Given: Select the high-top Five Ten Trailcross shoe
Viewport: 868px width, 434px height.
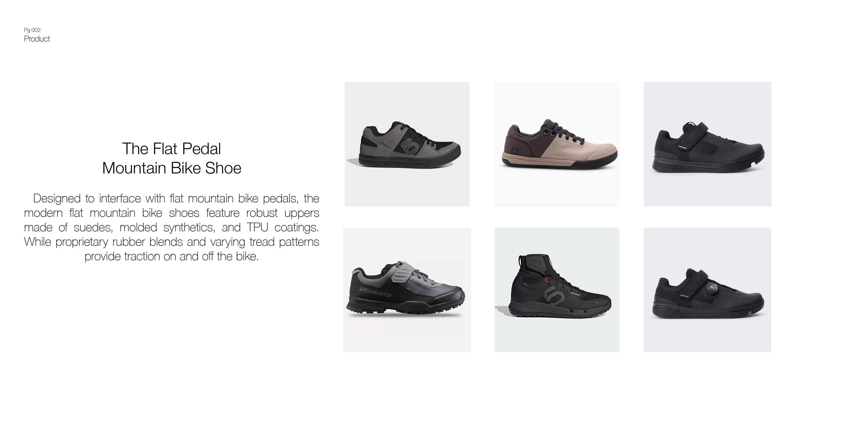Looking at the screenshot, I should click(x=557, y=290).
